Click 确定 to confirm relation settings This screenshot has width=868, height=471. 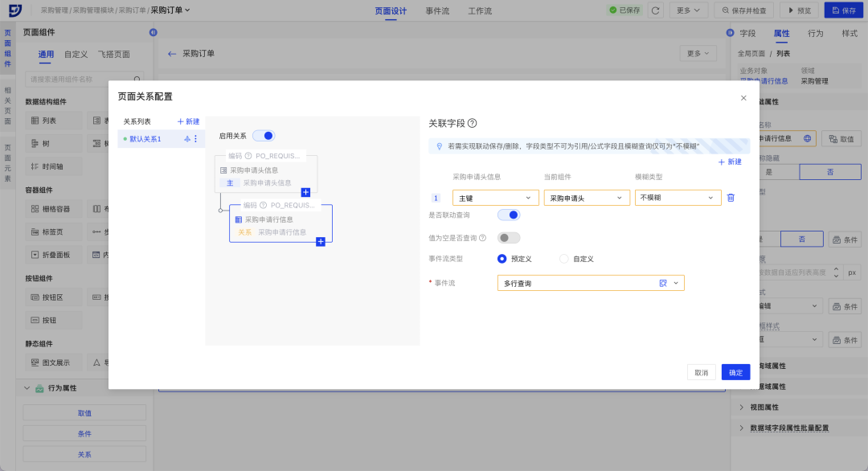pos(735,372)
